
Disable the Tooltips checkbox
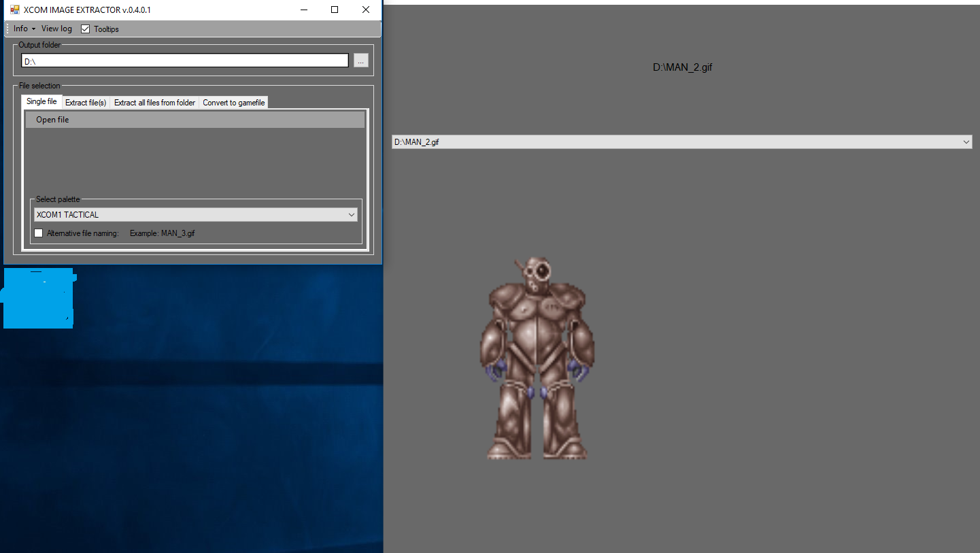pyautogui.click(x=86, y=29)
